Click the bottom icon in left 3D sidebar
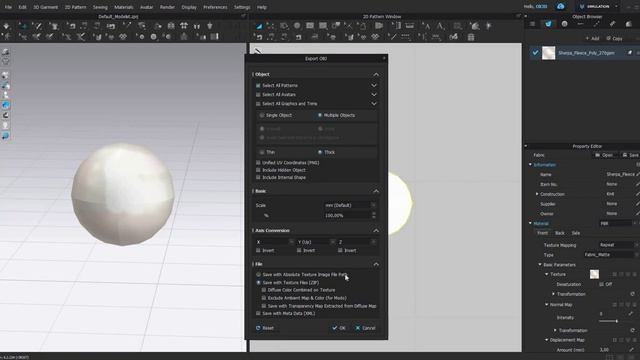Viewport: 640px width, 360px height. coord(6,136)
